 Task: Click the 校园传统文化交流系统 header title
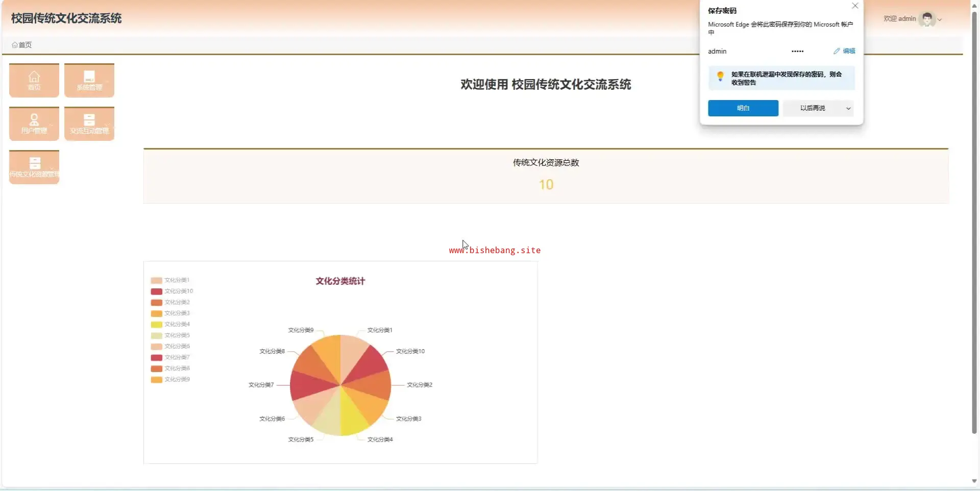pos(66,18)
